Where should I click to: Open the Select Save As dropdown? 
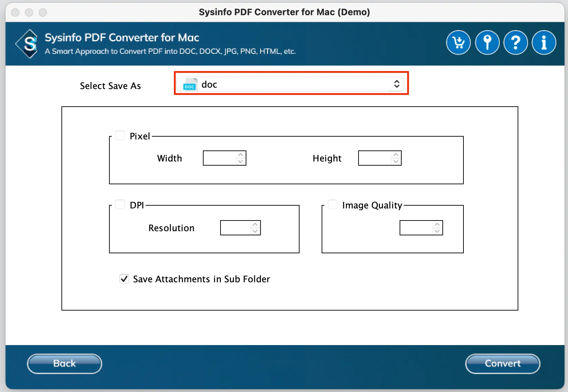290,84
